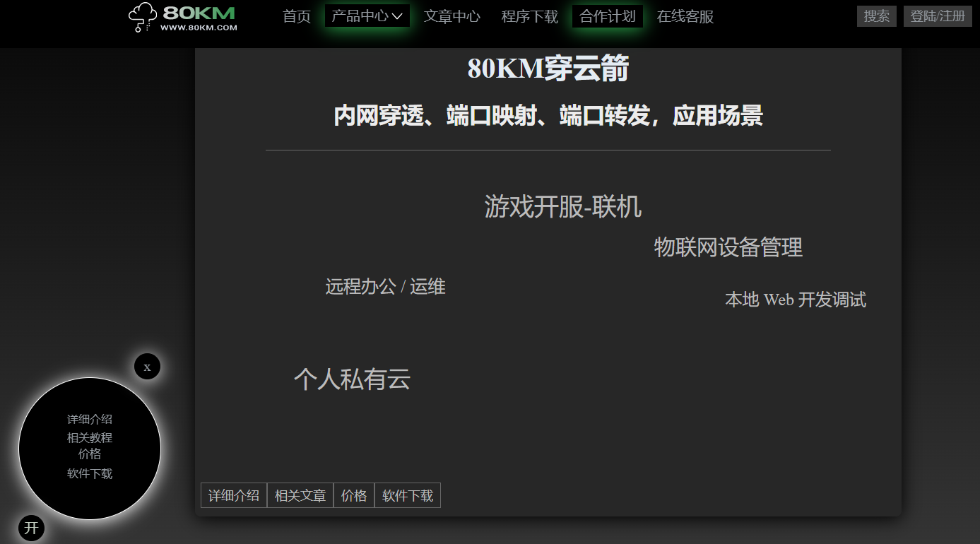The width and height of the screenshot is (980, 544).
Task: Select the 物联网设备管理 scenario label
Action: 728,247
